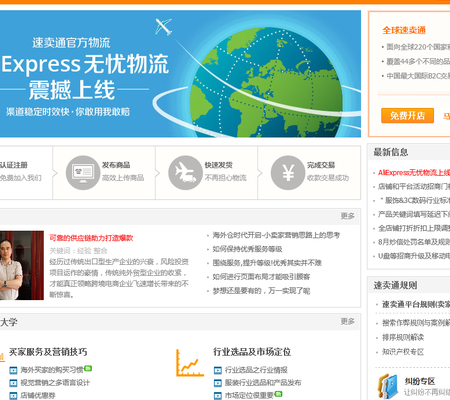The width and height of the screenshot is (450, 400).
Task: Open rule link 搜索作弊规则与案例
Action: tap(416, 323)
